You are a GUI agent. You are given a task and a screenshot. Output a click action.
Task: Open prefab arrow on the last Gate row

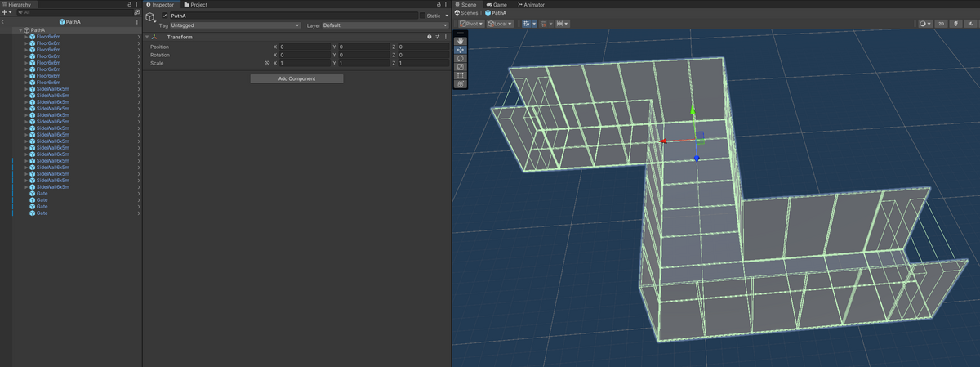click(139, 213)
